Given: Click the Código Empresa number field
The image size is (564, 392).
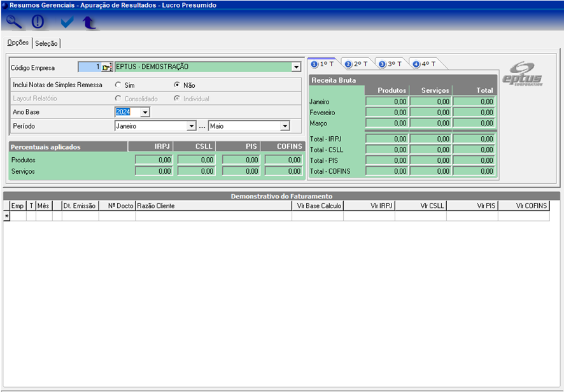Looking at the screenshot, I should [x=89, y=67].
